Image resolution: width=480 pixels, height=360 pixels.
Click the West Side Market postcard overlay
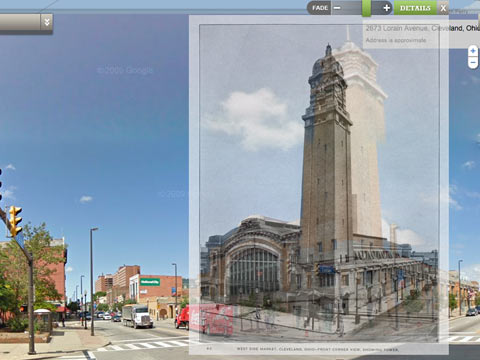pos(319,185)
